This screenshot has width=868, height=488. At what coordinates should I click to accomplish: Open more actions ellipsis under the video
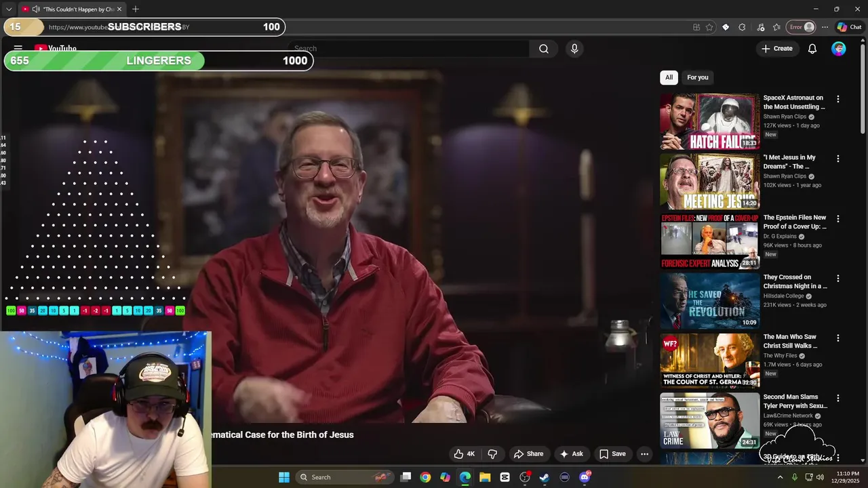coord(645,454)
